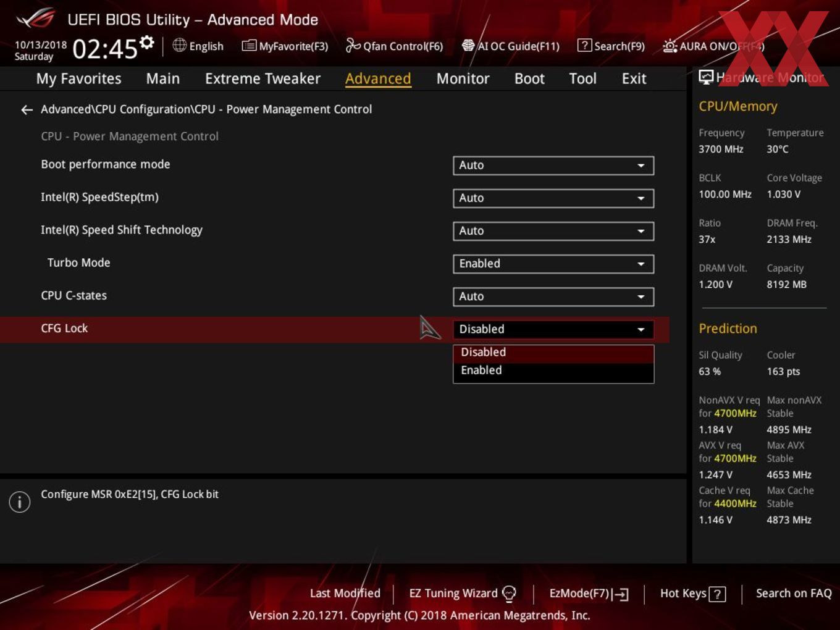This screenshot has width=840, height=630.
Task: Switch to My Favorites tab
Action: [x=78, y=78]
